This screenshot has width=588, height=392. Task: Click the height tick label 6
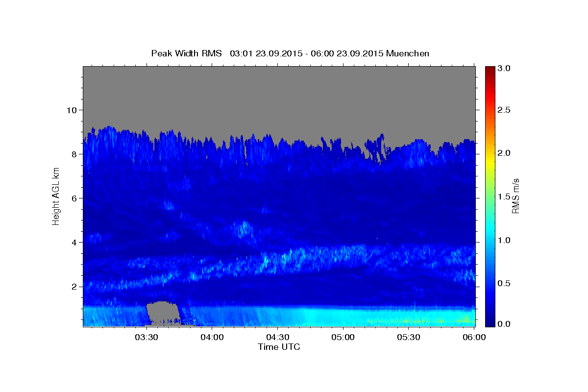(x=74, y=198)
